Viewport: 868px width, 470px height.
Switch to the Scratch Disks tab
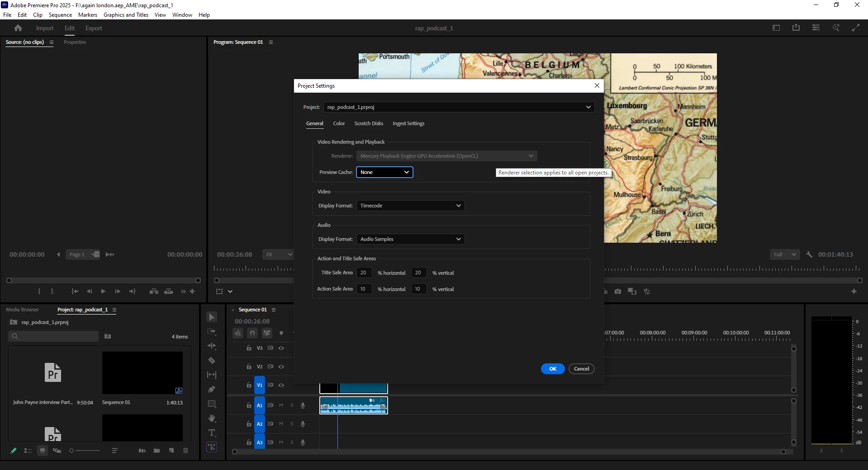pos(368,123)
